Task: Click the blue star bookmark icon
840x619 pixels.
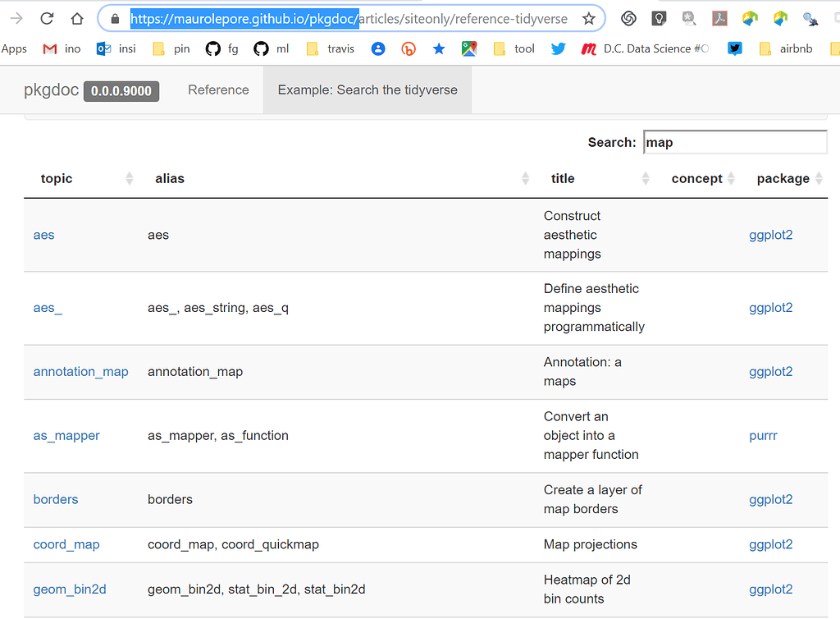Action: click(439, 48)
